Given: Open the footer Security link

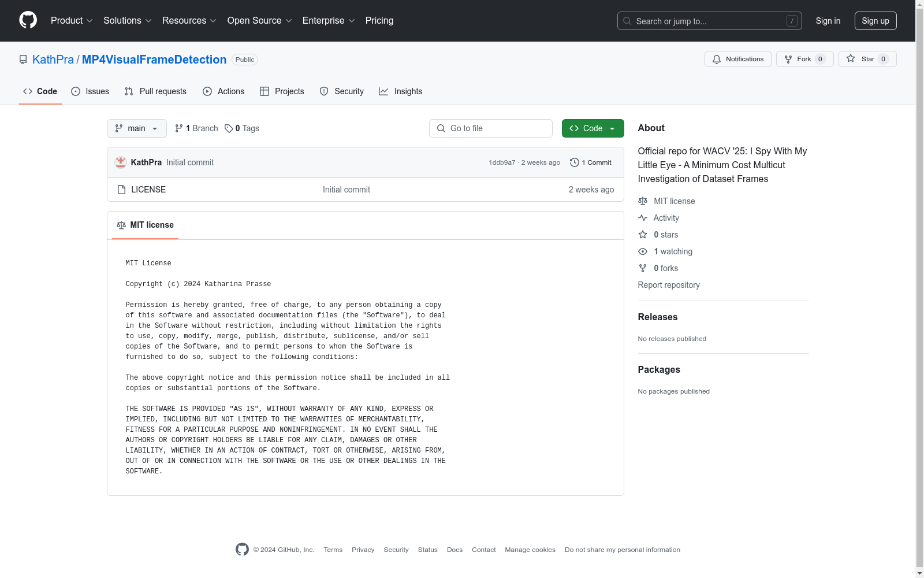Looking at the screenshot, I should point(396,550).
